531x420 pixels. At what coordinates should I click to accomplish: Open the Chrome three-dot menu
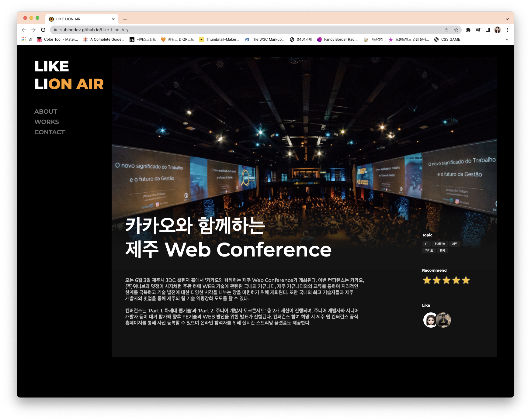(x=507, y=30)
